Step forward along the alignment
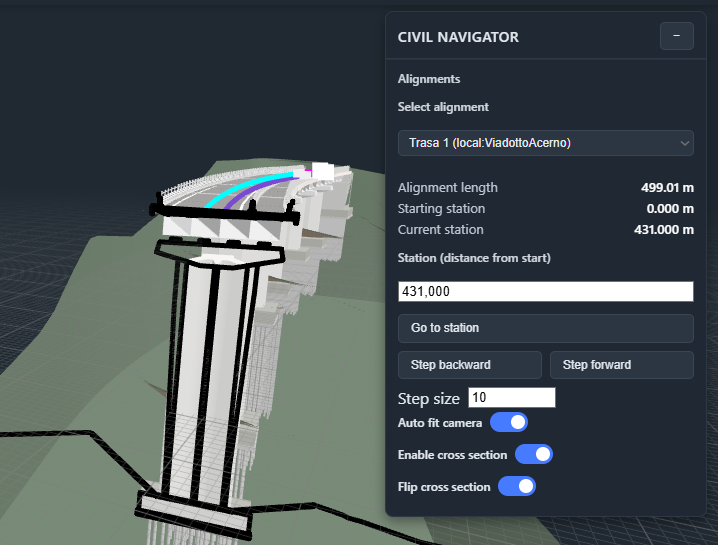Image resolution: width=718 pixels, height=545 pixels. 621,365
